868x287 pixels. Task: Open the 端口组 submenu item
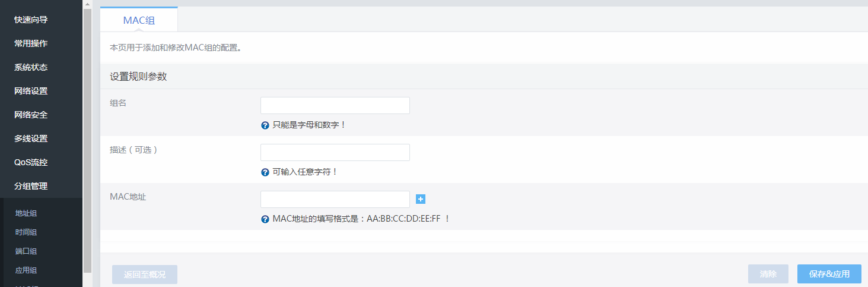pos(26,251)
